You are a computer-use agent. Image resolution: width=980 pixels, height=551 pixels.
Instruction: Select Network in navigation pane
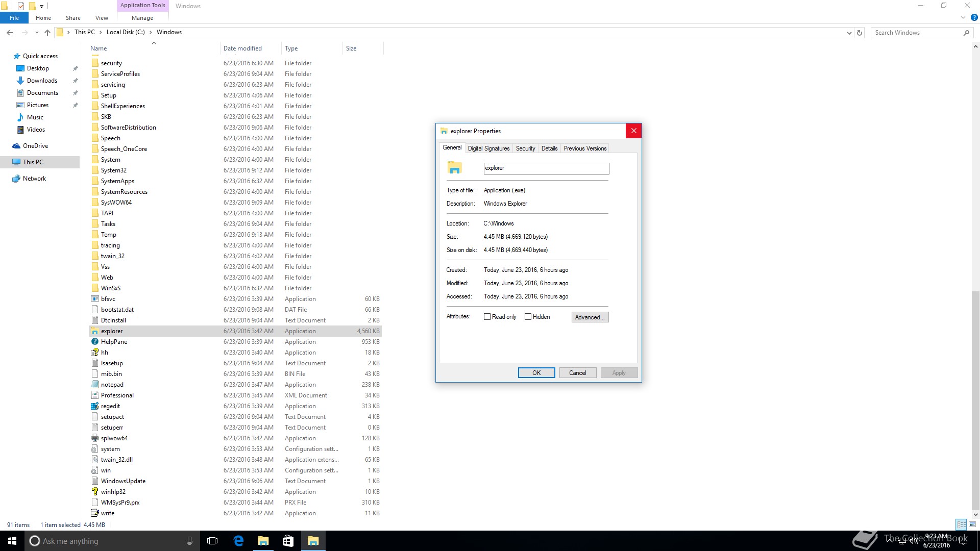[x=34, y=179]
